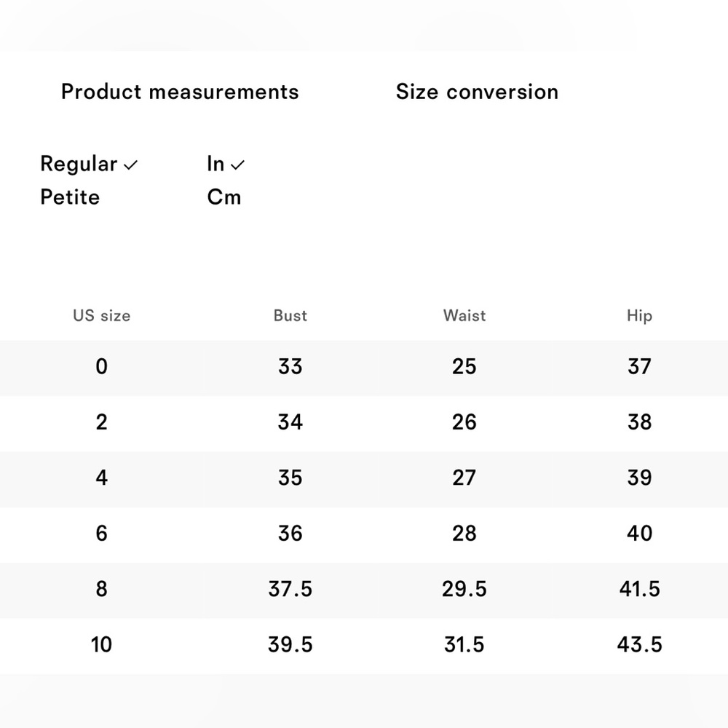Click the checkmark next to Regular
728x728 pixels.
[131, 165]
